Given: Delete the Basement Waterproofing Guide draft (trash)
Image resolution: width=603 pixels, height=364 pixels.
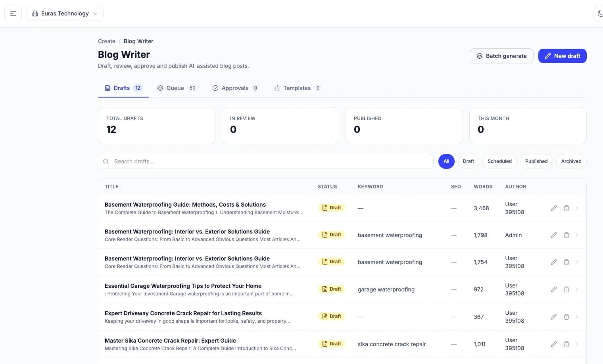Looking at the screenshot, I should (567, 208).
